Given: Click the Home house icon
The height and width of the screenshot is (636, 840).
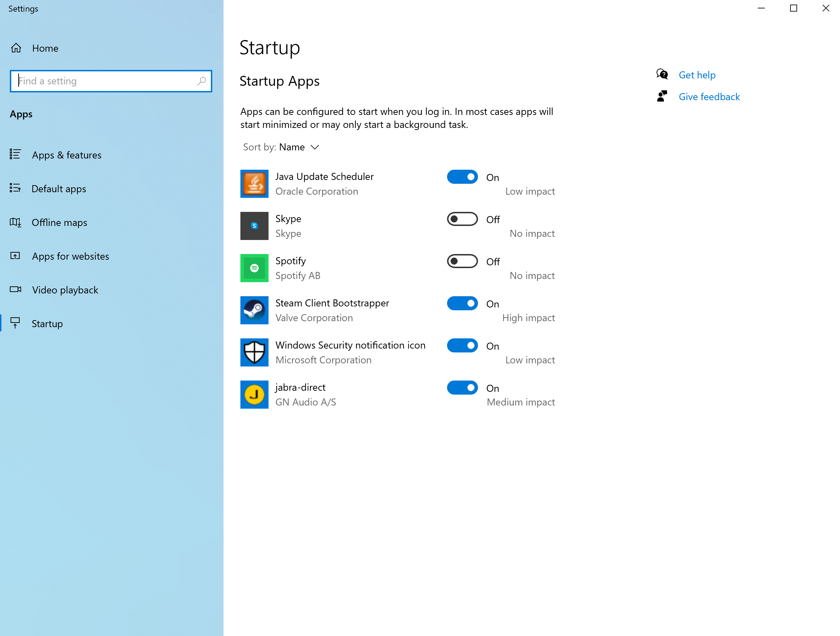Looking at the screenshot, I should click(x=16, y=48).
